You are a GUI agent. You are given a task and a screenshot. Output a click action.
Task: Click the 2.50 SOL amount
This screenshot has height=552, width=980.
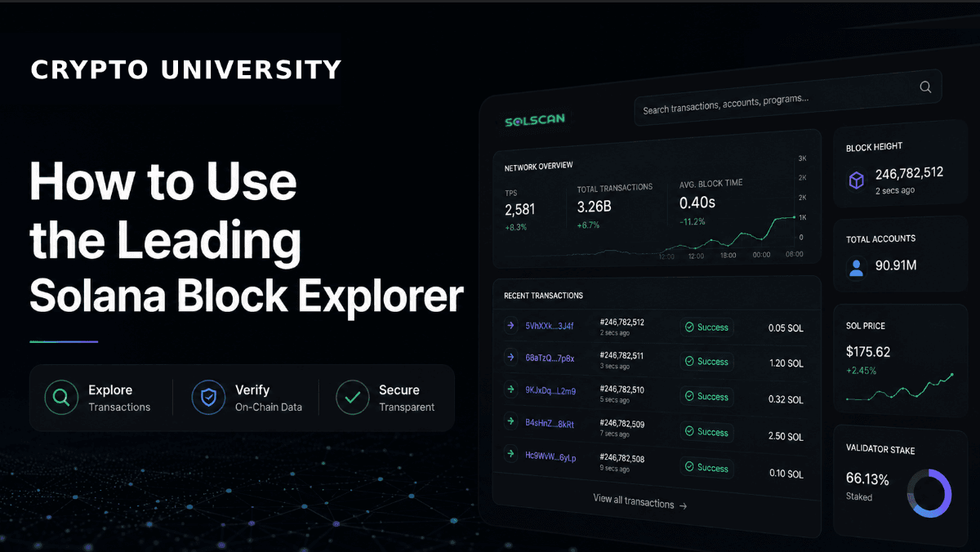pos(786,437)
